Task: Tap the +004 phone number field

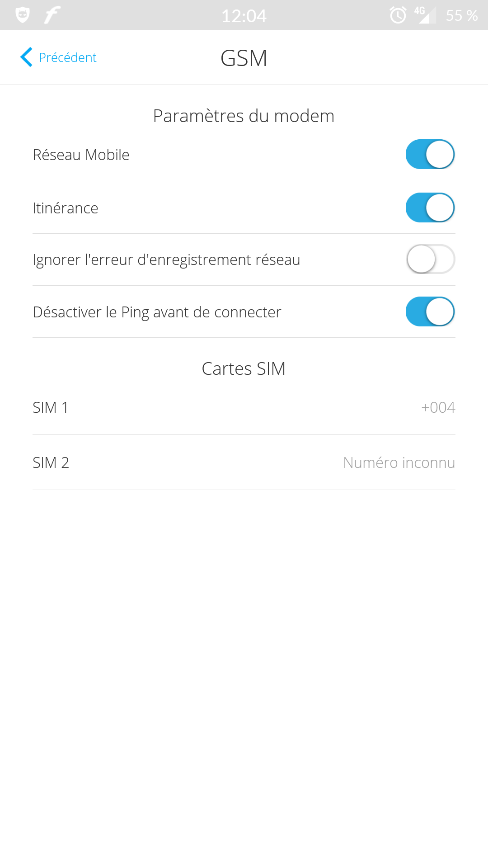Action: (438, 407)
